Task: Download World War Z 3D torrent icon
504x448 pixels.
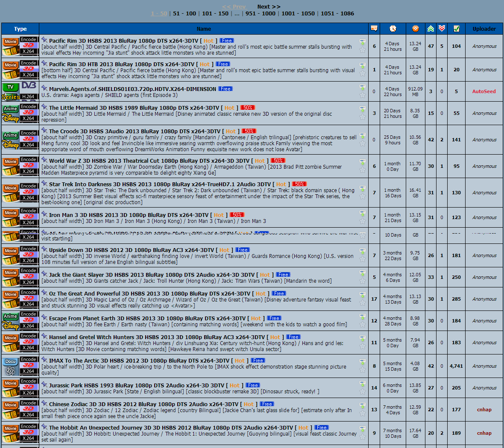Action: (x=363, y=162)
